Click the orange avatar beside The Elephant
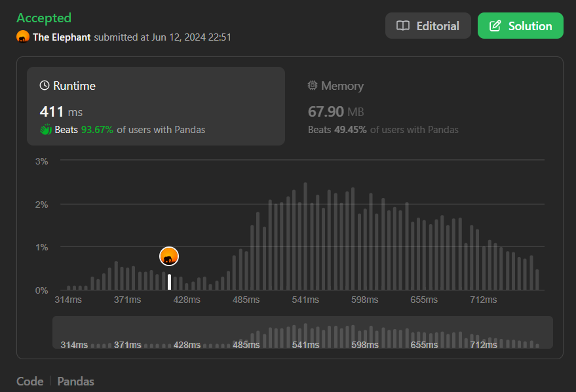The width and height of the screenshot is (576, 392). coord(23,37)
